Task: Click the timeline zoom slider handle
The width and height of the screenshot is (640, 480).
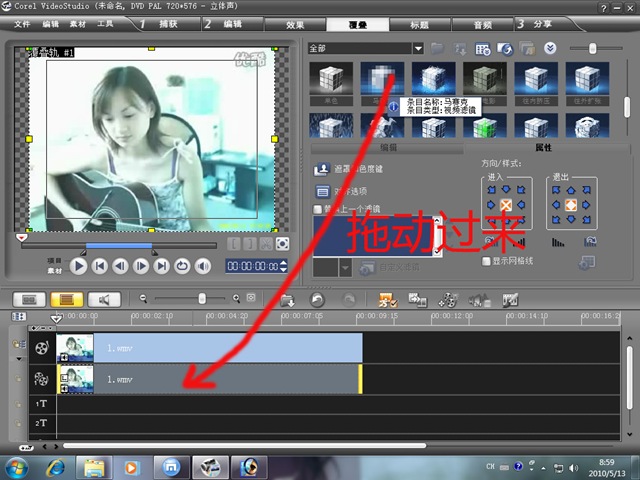Action: click(203, 298)
